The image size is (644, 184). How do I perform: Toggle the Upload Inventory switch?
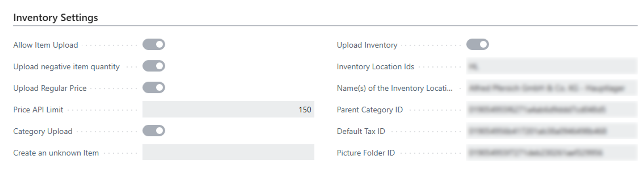[x=477, y=45]
